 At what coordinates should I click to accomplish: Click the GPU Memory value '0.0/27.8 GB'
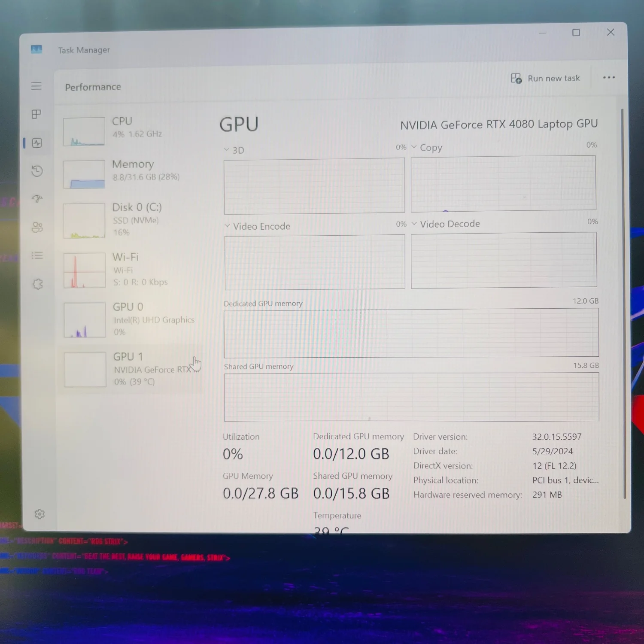pos(261,493)
